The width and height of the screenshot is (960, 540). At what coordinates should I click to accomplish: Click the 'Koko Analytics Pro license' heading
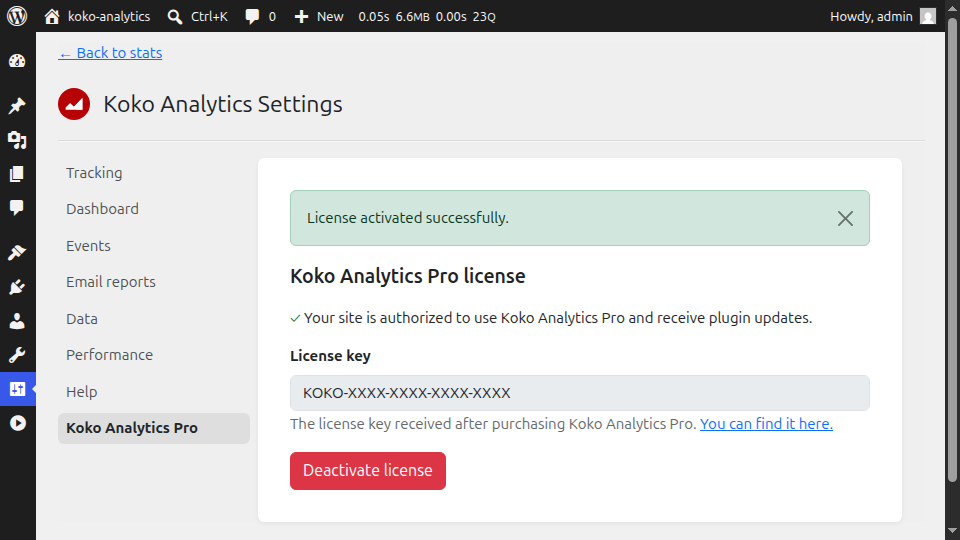click(407, 276)
